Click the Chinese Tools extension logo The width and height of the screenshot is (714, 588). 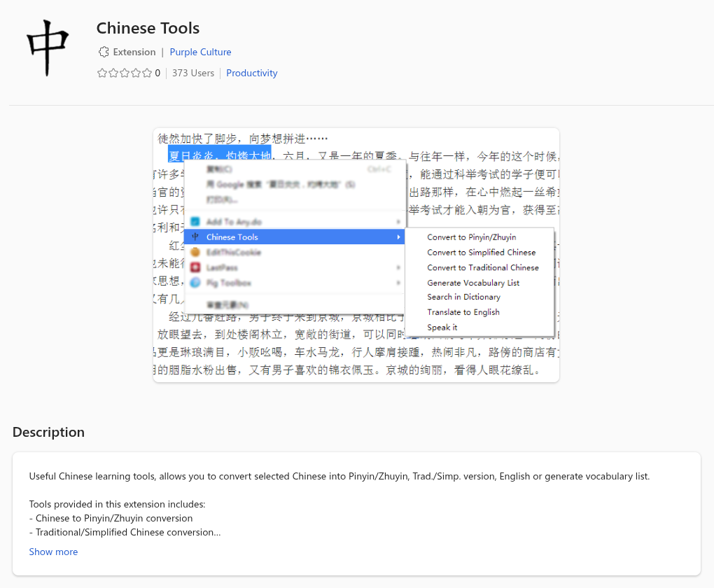click(x=48, y=48)
